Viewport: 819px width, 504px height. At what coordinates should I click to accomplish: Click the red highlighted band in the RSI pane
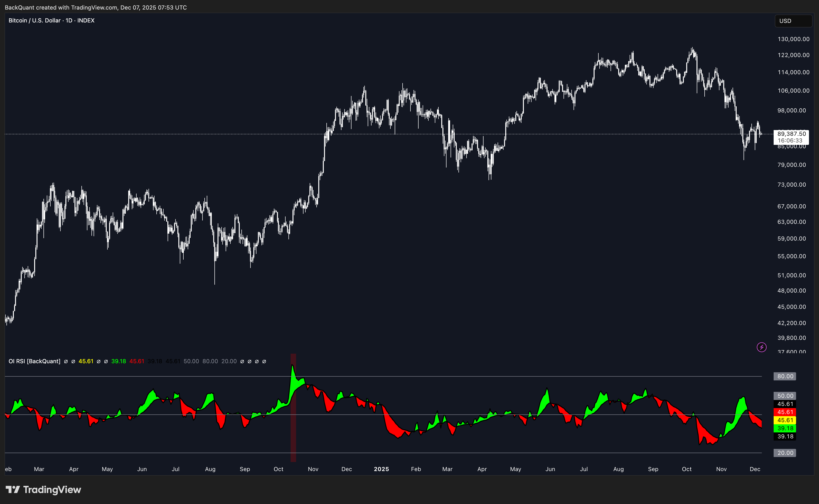point(293,408)
